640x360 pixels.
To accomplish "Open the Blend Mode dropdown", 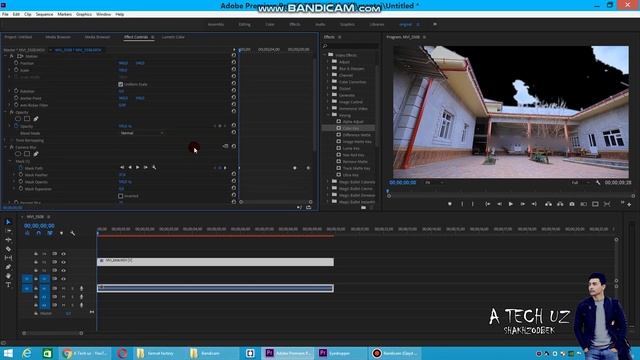I will (142, 133).
